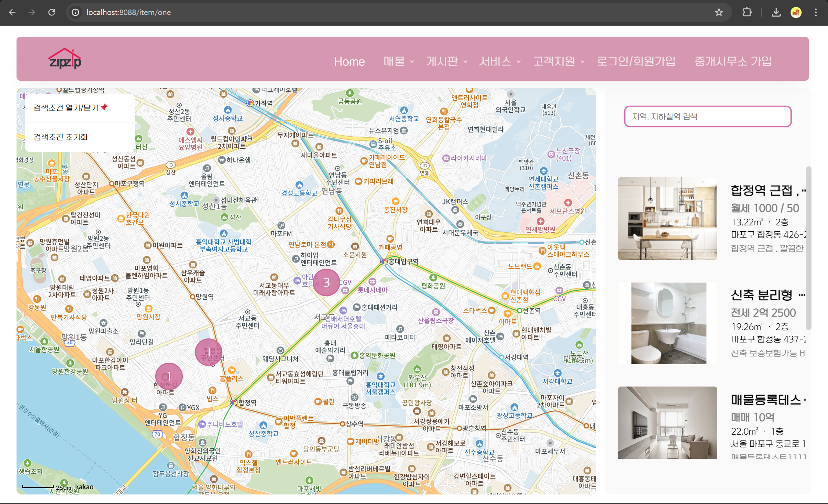
Task: Bookmark this page with the star icon
Action: point(719,12)
